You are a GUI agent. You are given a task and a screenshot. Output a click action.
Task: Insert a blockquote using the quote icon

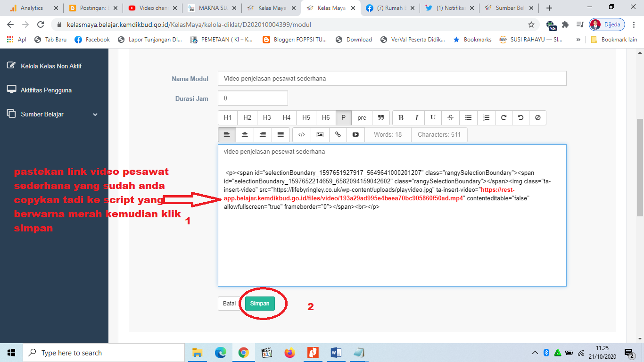click(x=380, y=118)
